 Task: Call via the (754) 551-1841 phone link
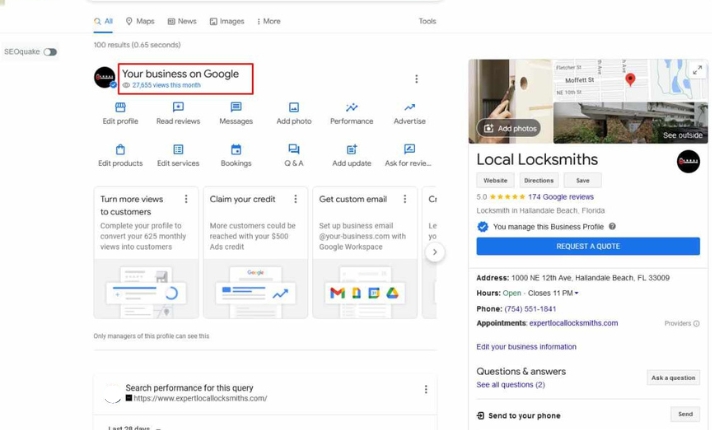530,309
